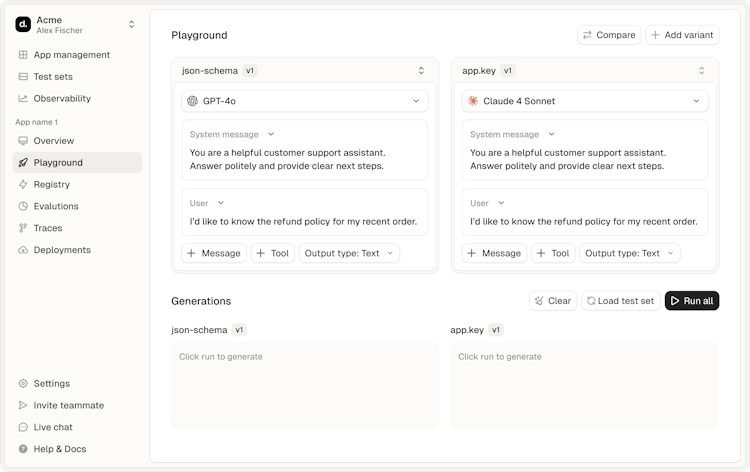
Task: Click the Add variant button
Action: coord(682,35)
